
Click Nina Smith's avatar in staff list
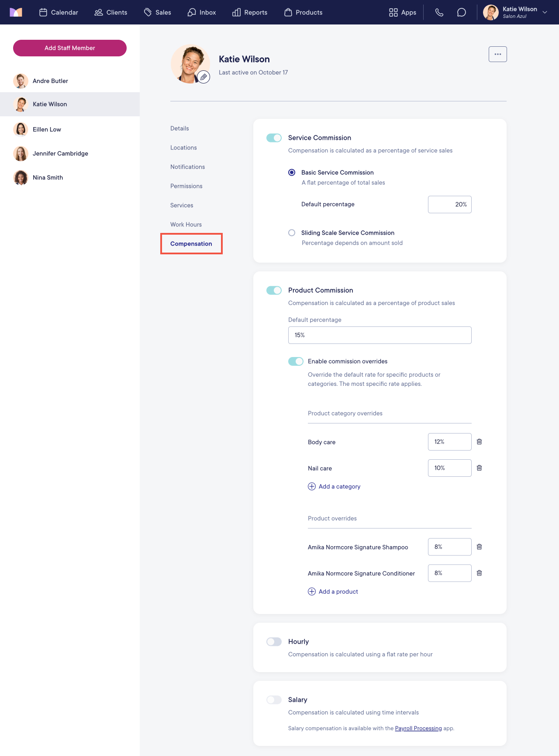[x=21, y=177]
